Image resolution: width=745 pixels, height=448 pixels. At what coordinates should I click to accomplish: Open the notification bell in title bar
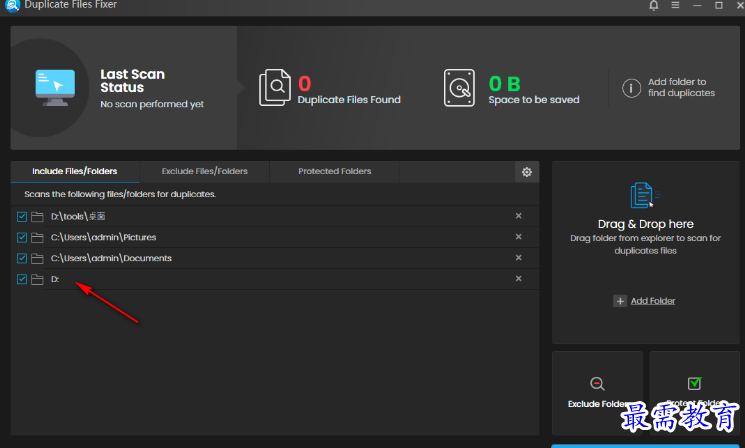click(x=654, y=5)
